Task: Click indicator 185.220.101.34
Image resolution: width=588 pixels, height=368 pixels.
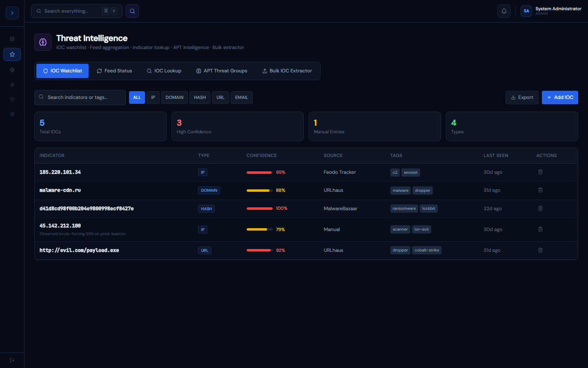Action: (x=60, y=172)
